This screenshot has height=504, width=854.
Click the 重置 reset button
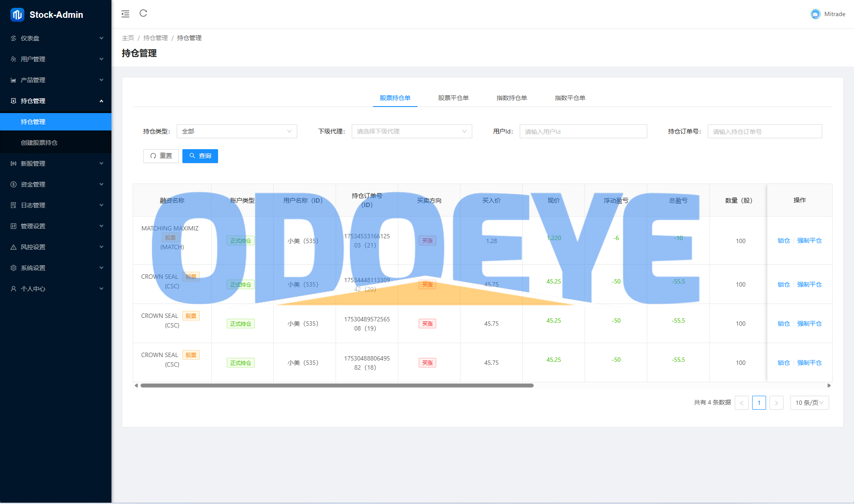click(x=161, y=156)
